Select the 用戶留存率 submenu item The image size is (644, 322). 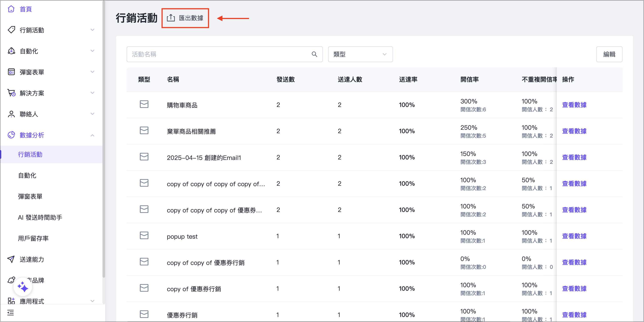(x=33, y=238)
